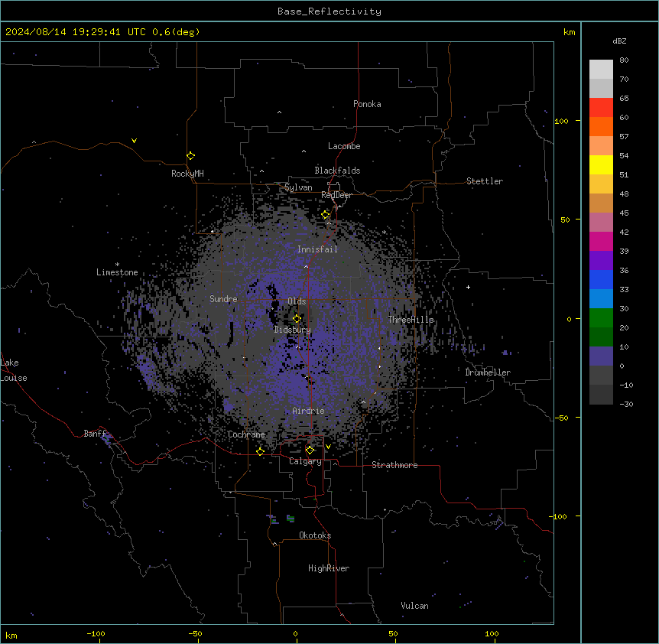This screenshot has height=644, width=659.
Task: Pick the dark blue 36 dBZ legend swatch
Action: pyautogui.click(x=601, y=279)
